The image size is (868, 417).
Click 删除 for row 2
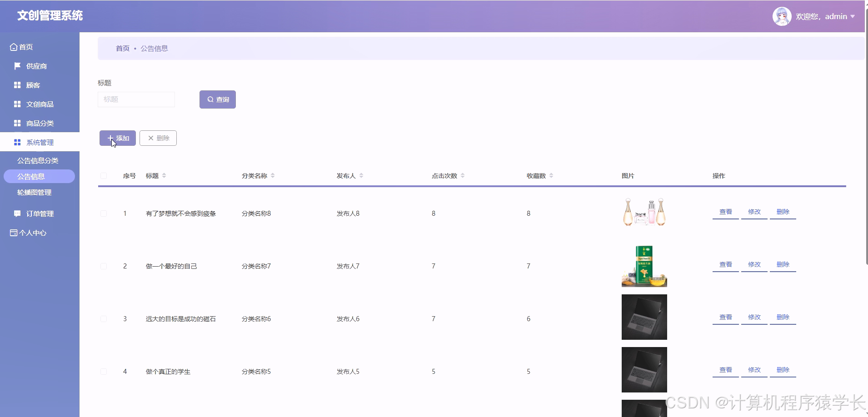click(x=783, y=265)
